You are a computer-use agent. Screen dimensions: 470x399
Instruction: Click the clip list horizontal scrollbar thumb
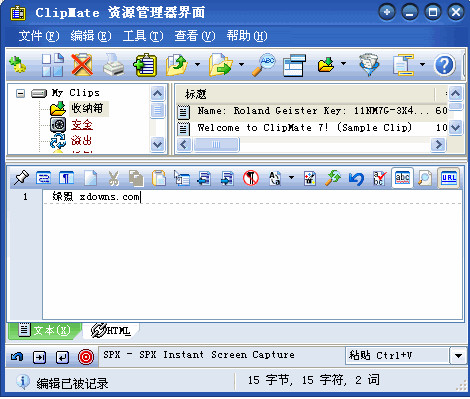click(x=216, y=145)
